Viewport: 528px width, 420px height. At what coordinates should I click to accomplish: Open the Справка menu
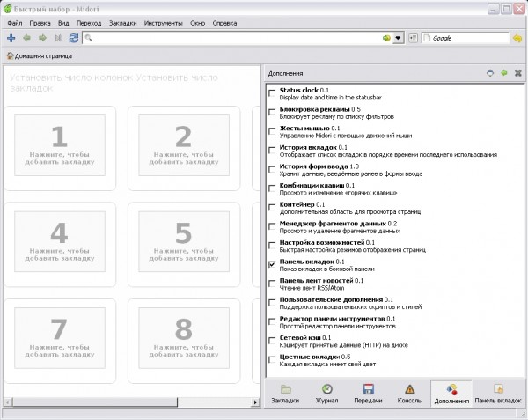point(224,23)
